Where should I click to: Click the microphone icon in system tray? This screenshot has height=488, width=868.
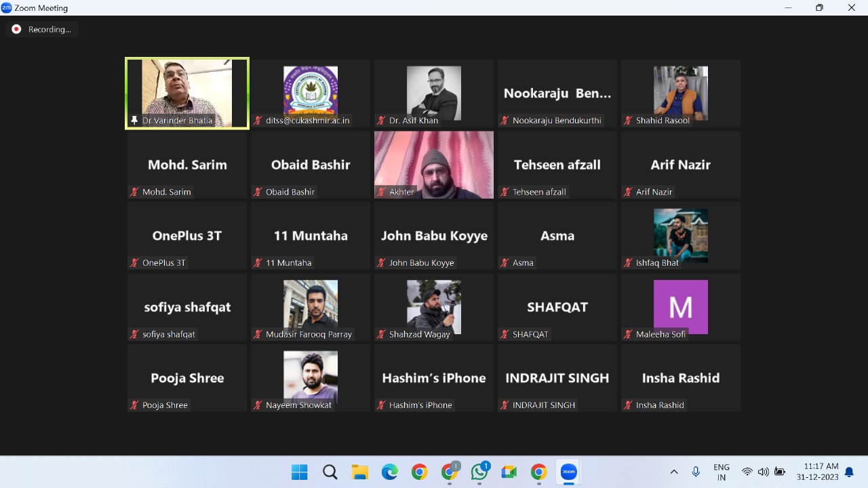[696, 472]
